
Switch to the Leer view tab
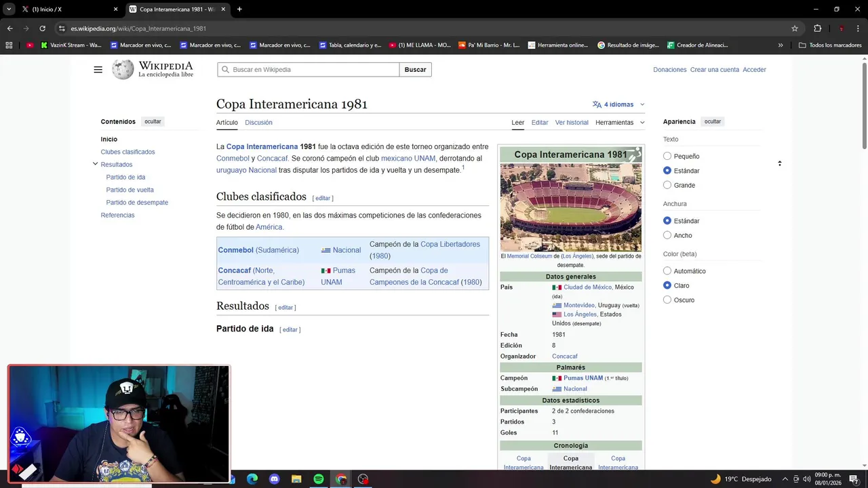point(518,123)
